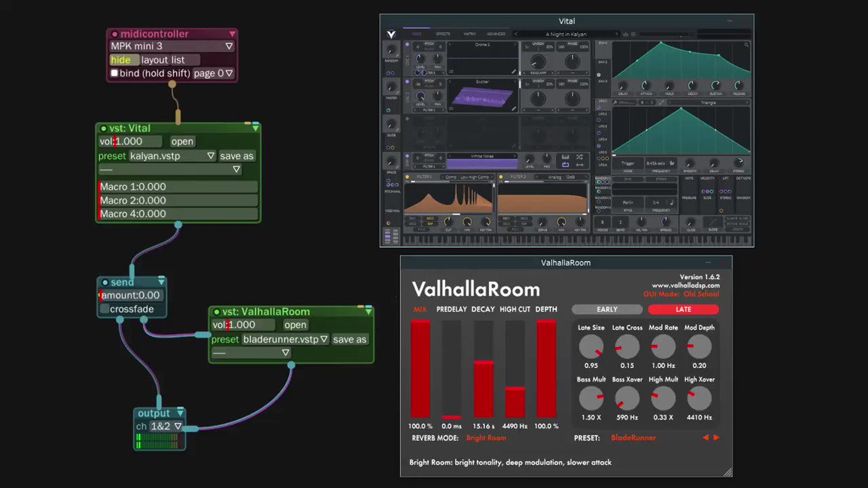Click save as button on vst: Vital
The image size is (868, 488).
click(237, 155)
